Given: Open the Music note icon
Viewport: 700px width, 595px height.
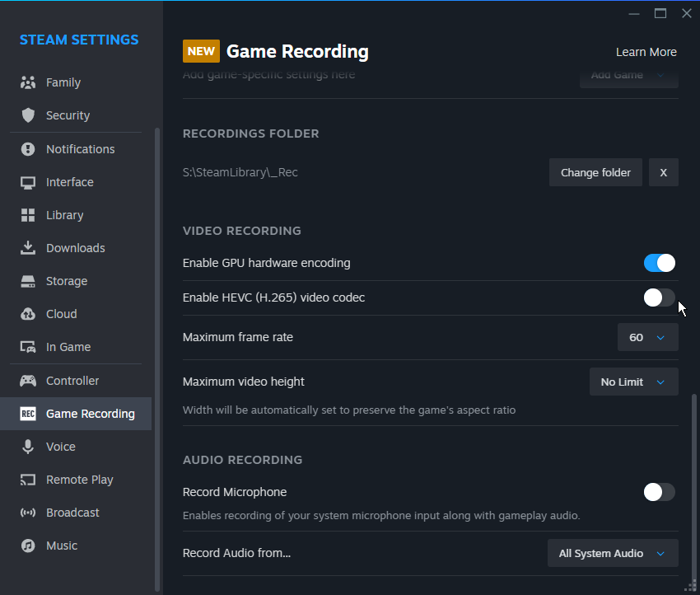Looking at the screenshot, I should point(28,546).
